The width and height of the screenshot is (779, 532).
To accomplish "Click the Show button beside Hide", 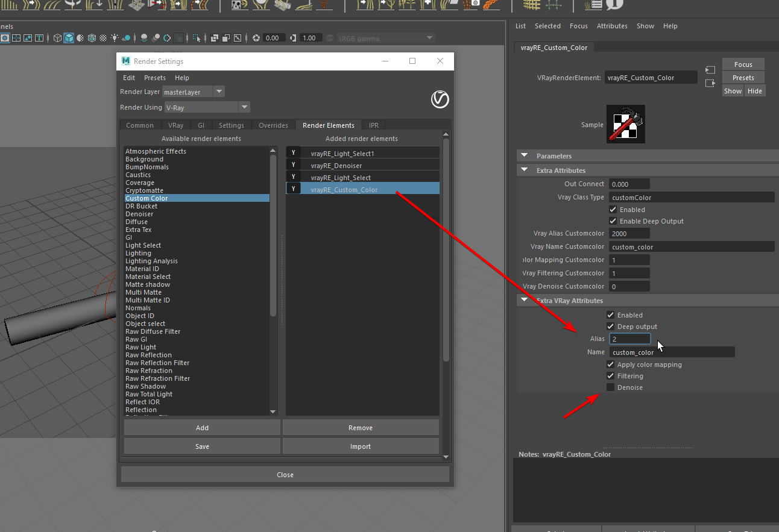I will [733, 91].
